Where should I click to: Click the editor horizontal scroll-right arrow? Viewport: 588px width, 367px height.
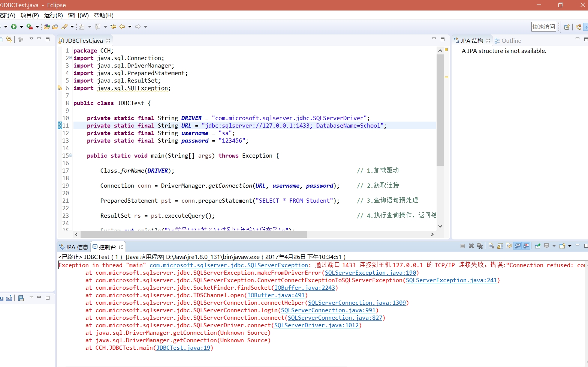coord(432,234)
